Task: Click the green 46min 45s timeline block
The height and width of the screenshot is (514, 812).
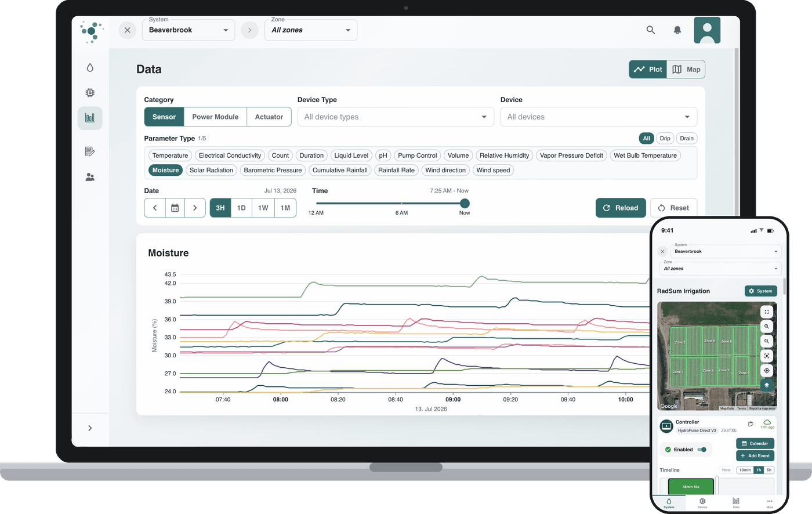Action: tap(691, 487)
